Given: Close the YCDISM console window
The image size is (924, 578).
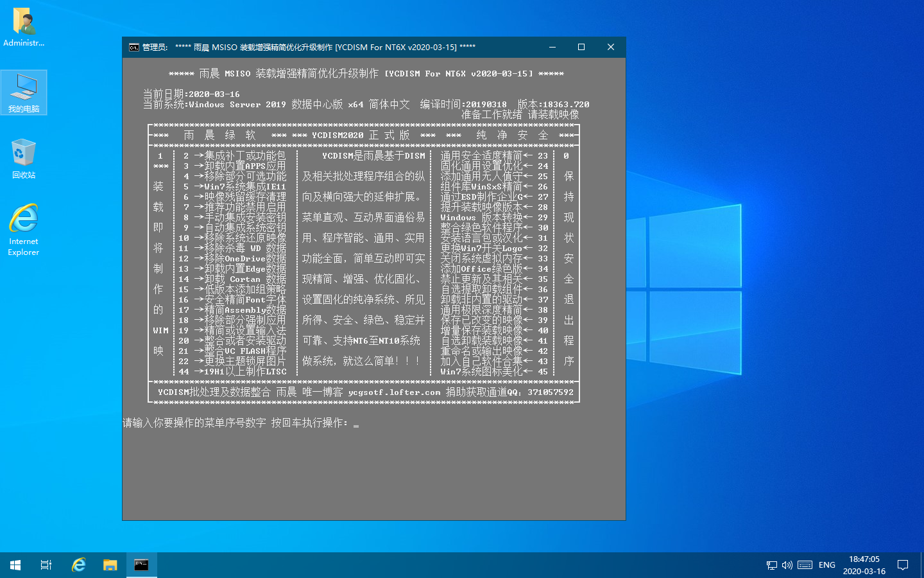Looking at the screenshot, I should point(611,47).
